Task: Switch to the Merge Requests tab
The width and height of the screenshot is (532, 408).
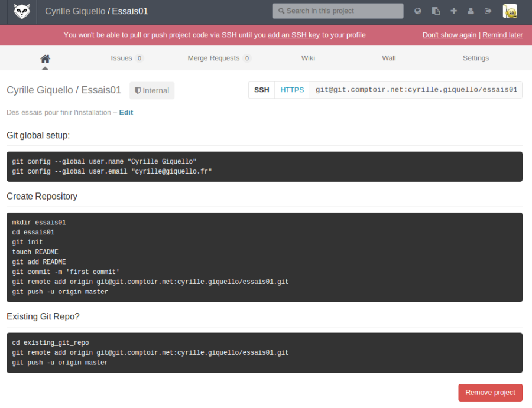Action: (213, 58)
